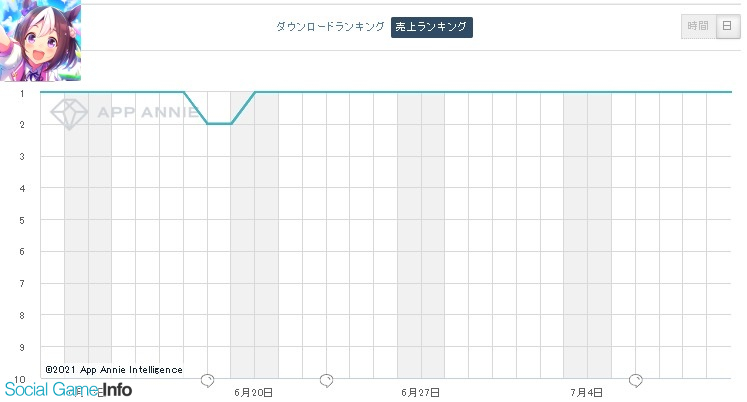Viewport: 747px width, 402px height.
Task: Click the ©2021 App Annie Intelligence credit
Action: click(114, 370)
